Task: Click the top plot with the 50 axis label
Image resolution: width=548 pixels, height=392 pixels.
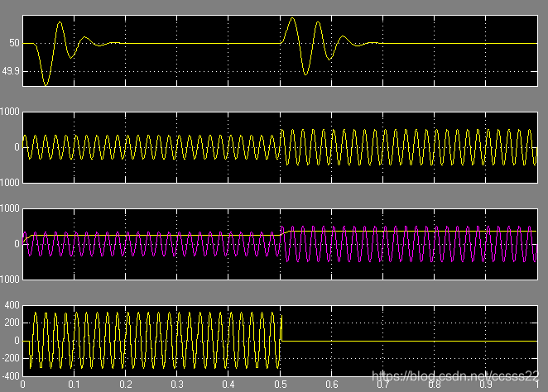Action: pos(280,50)
